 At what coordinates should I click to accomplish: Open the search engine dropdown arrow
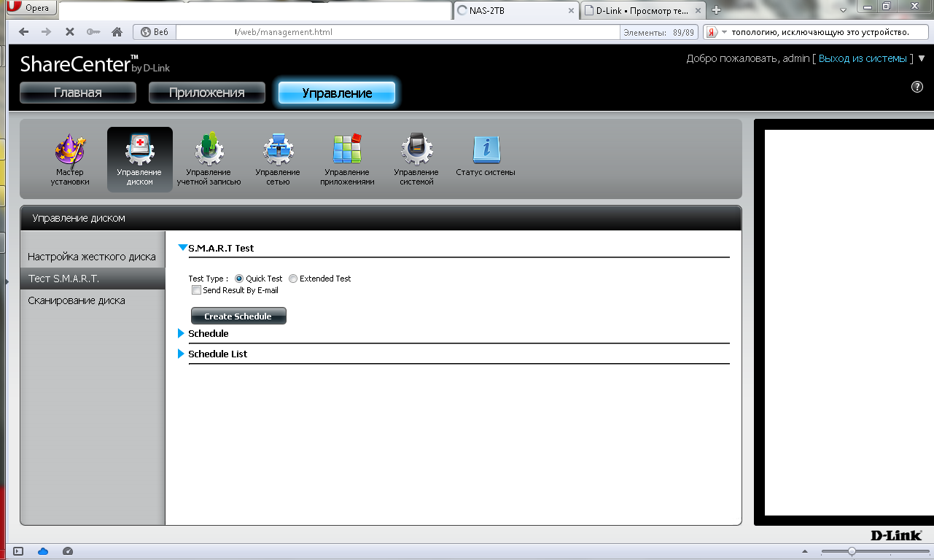tap(724, 32)
